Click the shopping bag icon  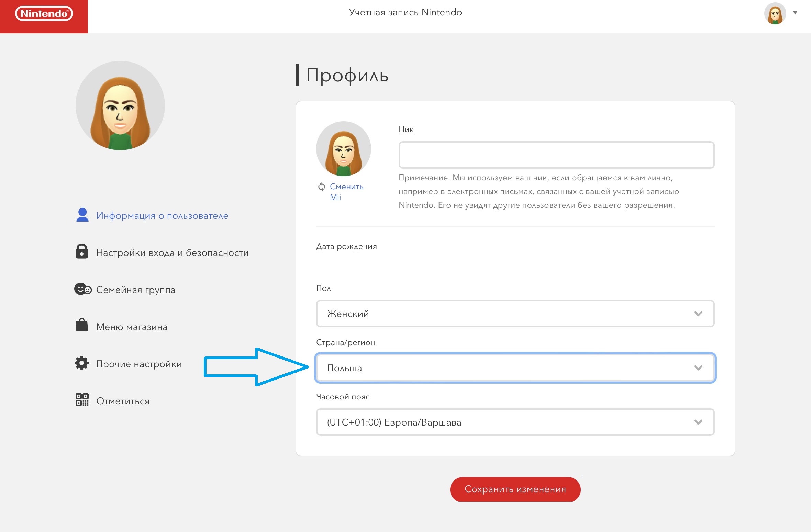coord(82,325)
